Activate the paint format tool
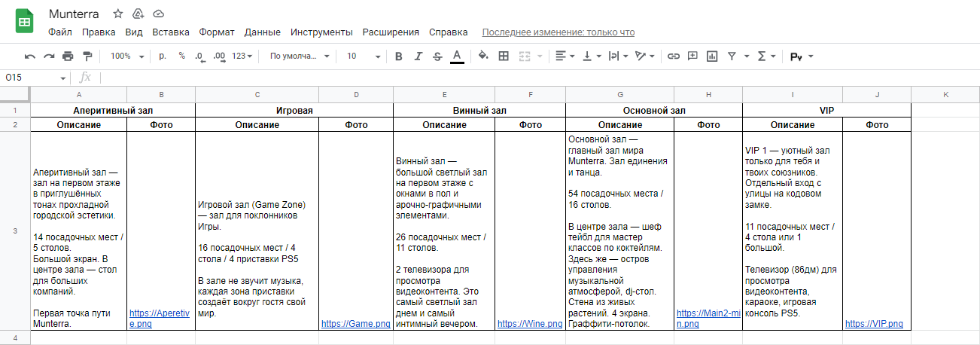Screen dimensions: 980x345 tap(87, 56)
